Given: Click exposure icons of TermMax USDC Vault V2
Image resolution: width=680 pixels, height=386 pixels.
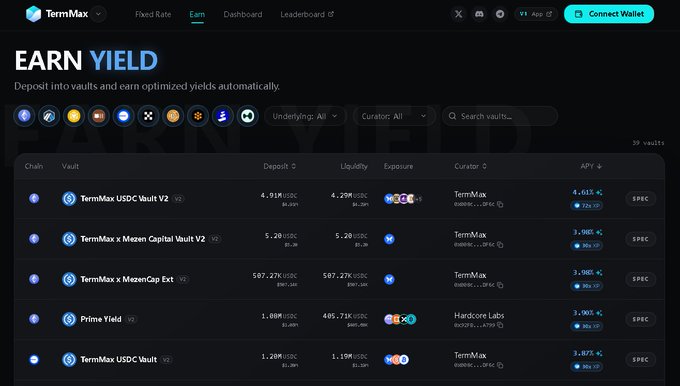Looking at the screenshot, I should coord(403,199).
